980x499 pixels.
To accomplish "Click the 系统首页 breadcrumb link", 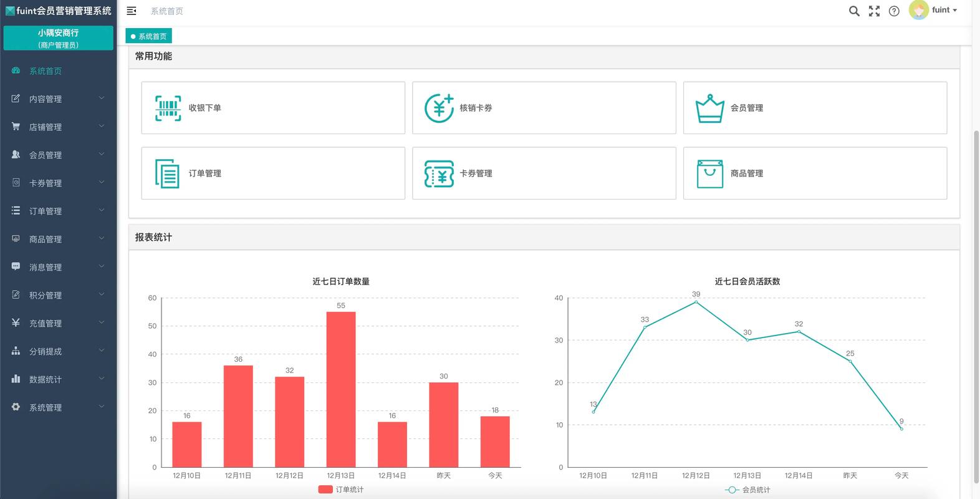I will click(x=167, y=11).
